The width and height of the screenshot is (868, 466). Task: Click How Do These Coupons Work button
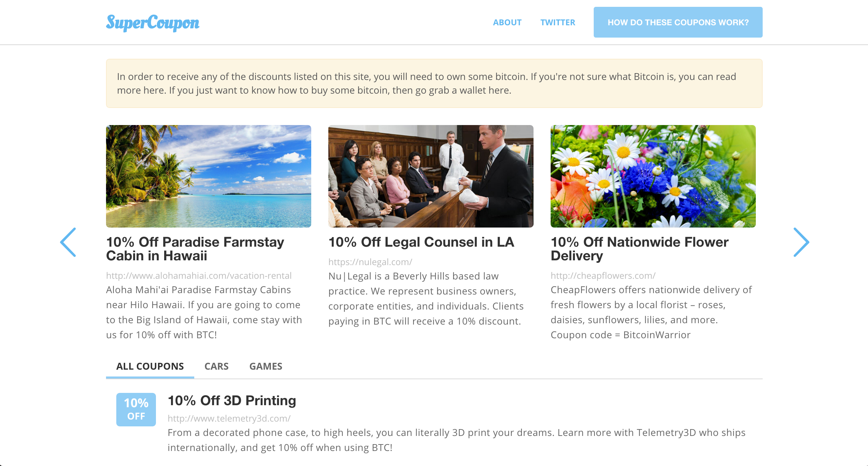(x=678, y=22)
